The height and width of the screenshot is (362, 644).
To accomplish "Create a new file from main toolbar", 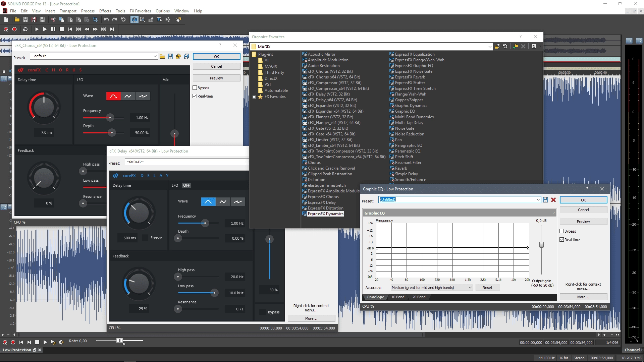I will point(6,19).
